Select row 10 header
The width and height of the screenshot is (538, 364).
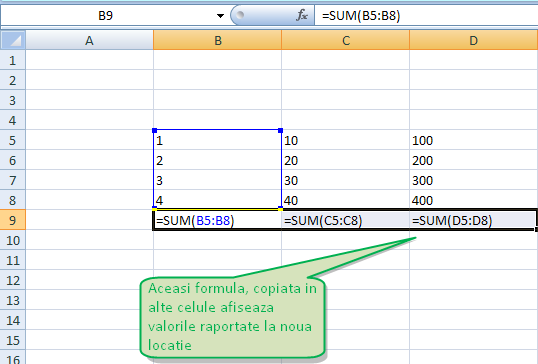[x=13, y=240]
